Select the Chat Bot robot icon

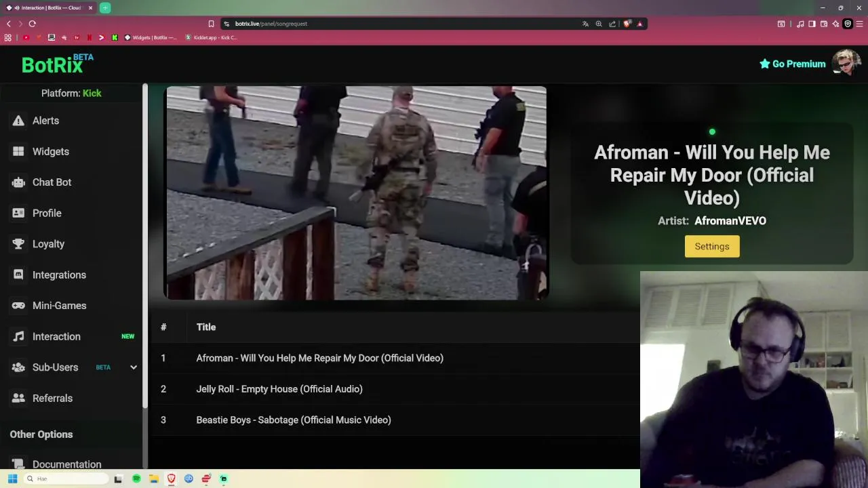(18, 182)
